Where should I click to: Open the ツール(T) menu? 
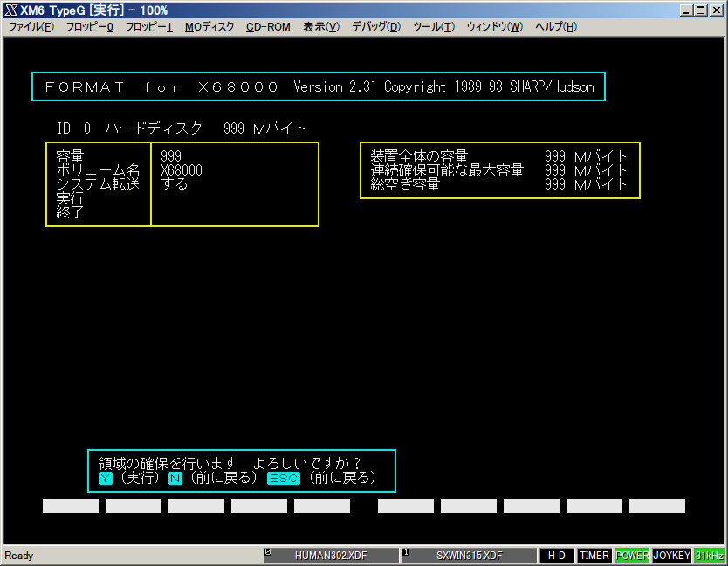[x=434, y=27]
